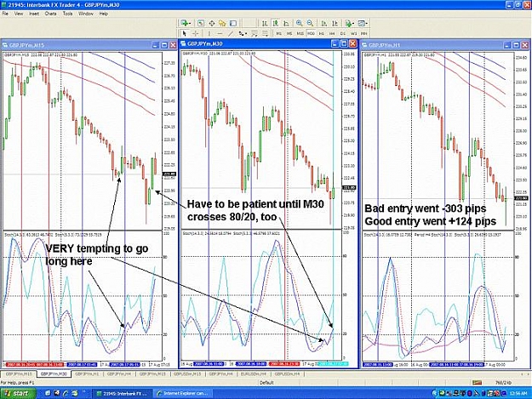Switch to line chart display icon
The width and height of the screenshot is (532, 399).
pyautogui.click(x=286, y=23)
